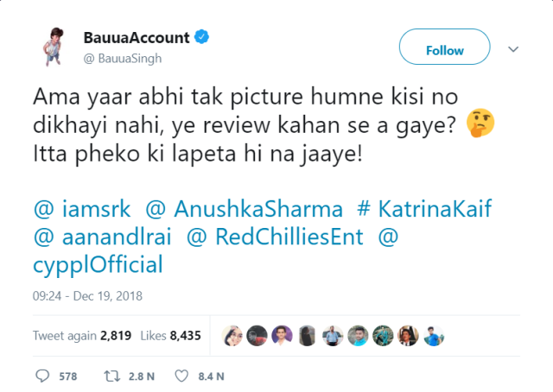Viewport: 553px width, 392px height.
Task: Open the @RedChilliesEnt mention link
Action: click(x=275, y=237)
